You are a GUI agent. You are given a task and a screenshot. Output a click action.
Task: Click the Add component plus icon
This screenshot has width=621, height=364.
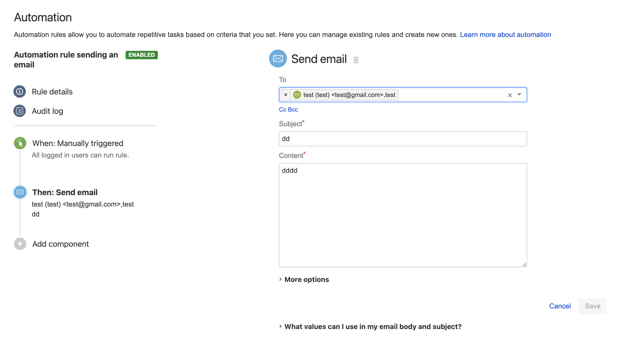[x=20, y=244]
